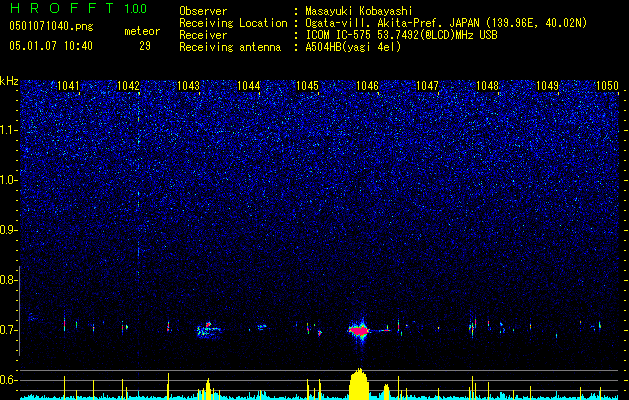Click the meteor count value 29
Image resolution: width=629 pixels, height=400 pixels.
(x=145, y=46)
